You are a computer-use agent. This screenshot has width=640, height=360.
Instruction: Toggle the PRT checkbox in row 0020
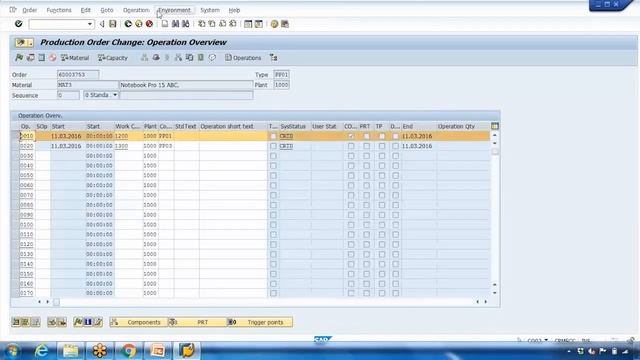[367, 146]
